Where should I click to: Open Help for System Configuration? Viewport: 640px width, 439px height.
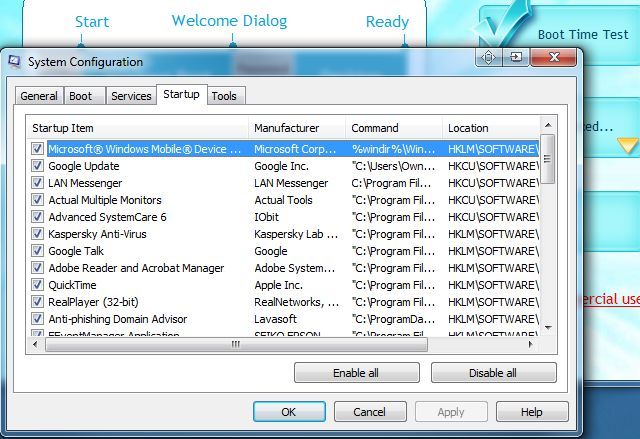pyautogui.click(x=532, y=412)
